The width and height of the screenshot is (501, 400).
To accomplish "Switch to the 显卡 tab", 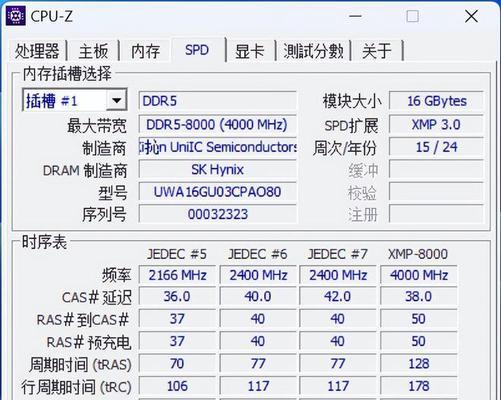I will click(250, 51).
